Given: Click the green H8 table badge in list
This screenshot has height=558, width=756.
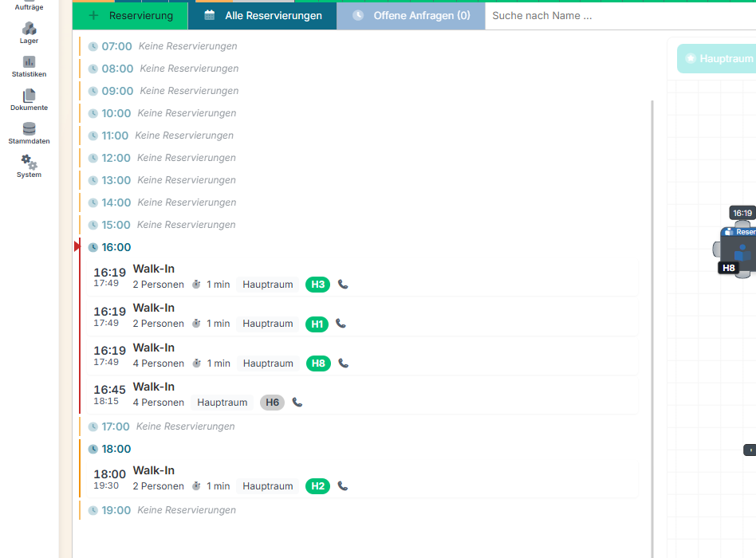Looking at the screenshot, I should (x=318, y=363).
